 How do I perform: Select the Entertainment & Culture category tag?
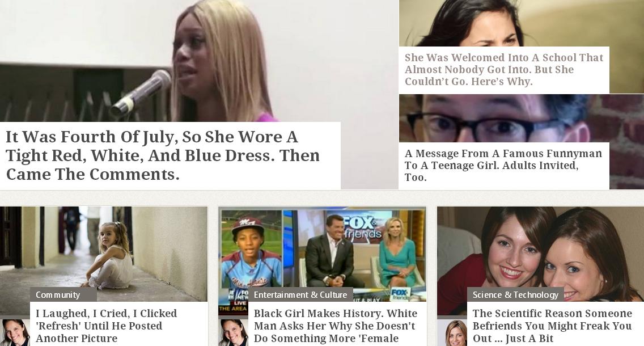pyautogui.click(x=300, y=294)
